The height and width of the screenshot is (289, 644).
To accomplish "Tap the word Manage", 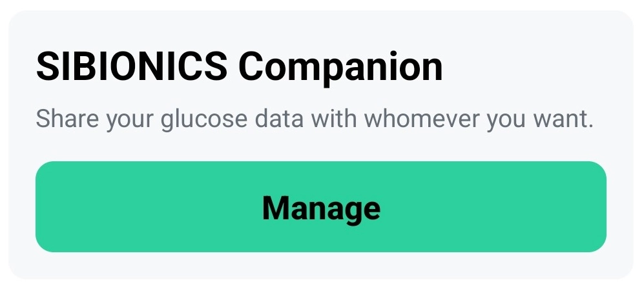I will (x=321, y=208).
